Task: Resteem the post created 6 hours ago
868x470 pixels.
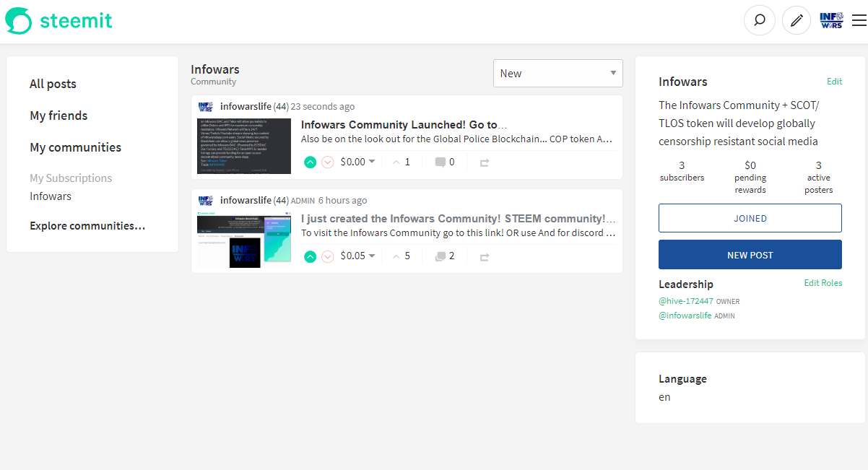Action: pyautogui.click(x=484, y=256)
